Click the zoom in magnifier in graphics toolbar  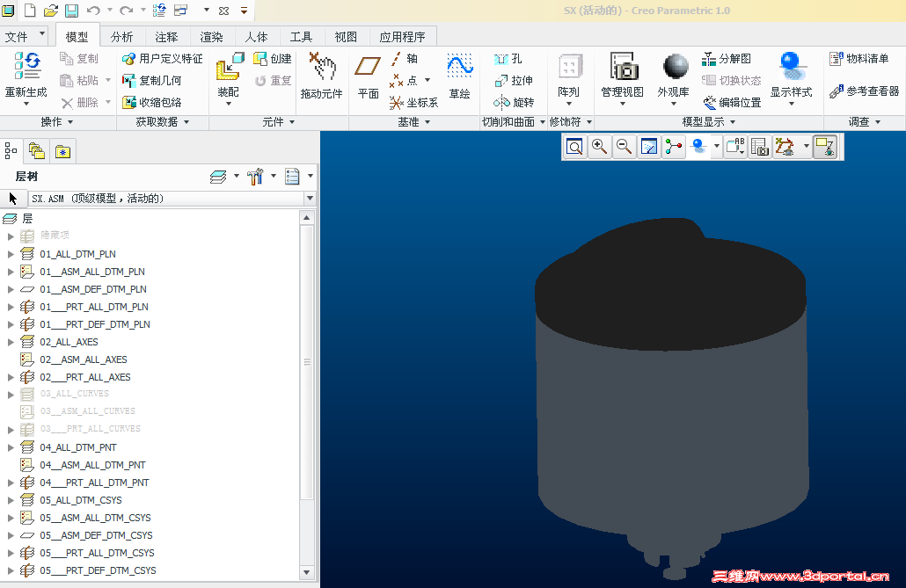(600, 148)
